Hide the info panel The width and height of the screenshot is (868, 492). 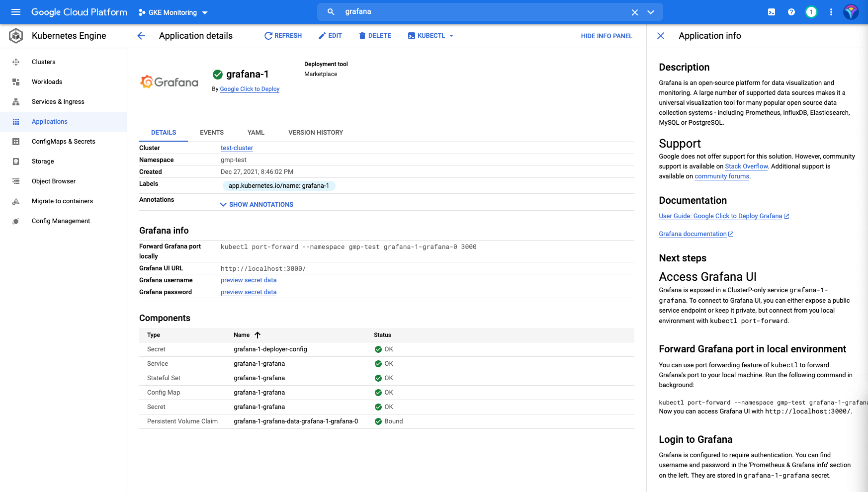pyautogui.click(x=607, y=36)
